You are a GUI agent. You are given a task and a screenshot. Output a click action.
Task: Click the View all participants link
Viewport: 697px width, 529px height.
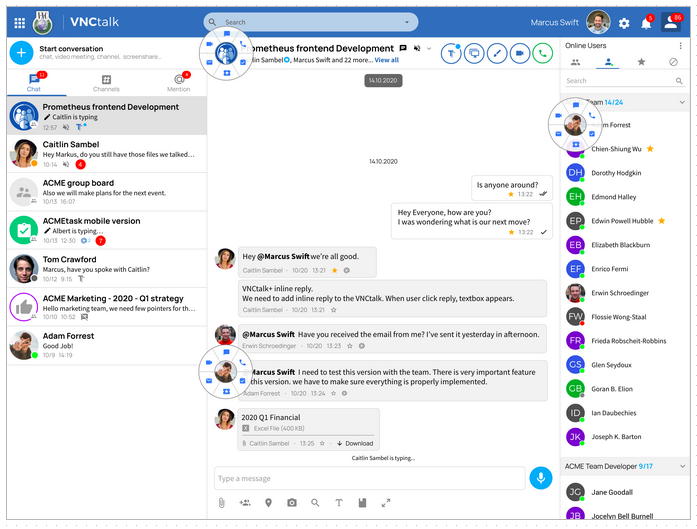(386, 60)
